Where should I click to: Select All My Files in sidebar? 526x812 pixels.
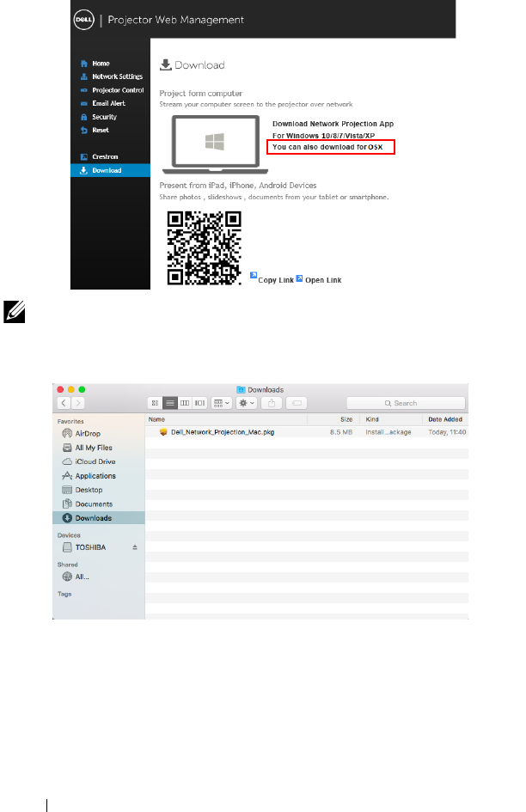[x=99, y=448]
